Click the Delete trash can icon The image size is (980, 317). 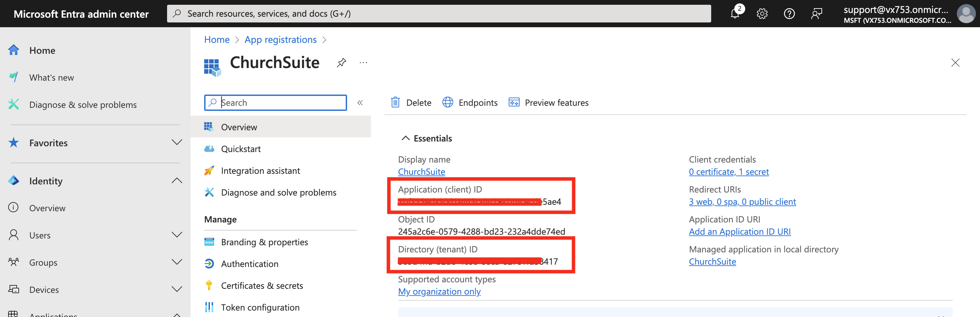click(x=395, y=102)
